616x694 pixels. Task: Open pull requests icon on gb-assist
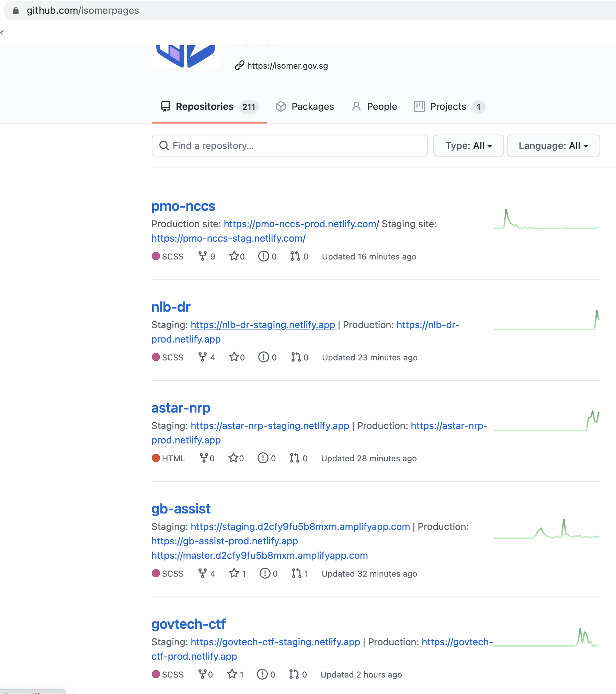296,573
